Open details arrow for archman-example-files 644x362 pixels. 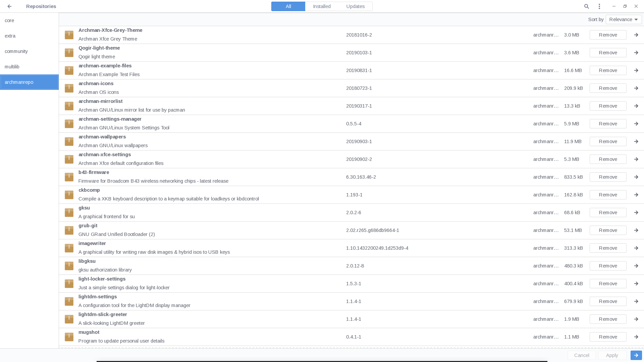pos(636,70)
